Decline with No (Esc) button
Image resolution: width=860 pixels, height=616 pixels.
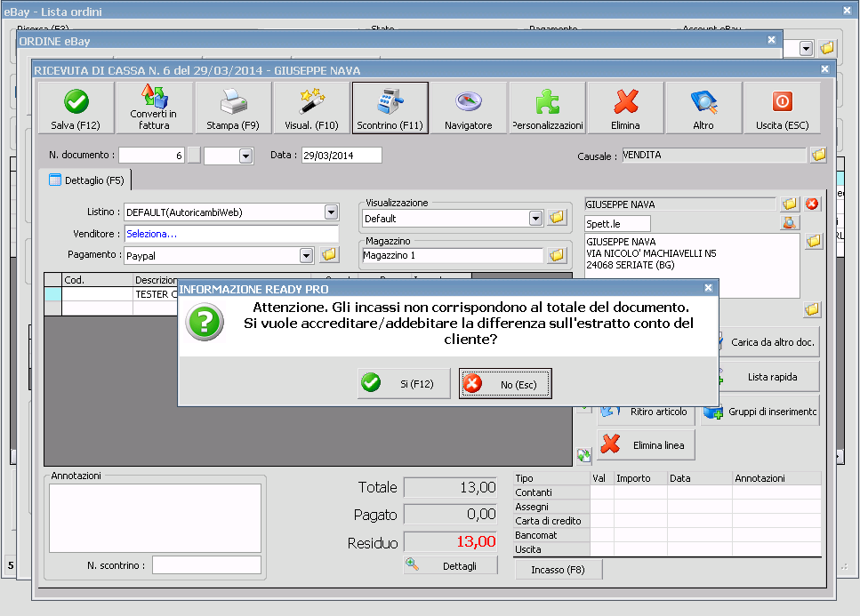click(x=505, y=384)
